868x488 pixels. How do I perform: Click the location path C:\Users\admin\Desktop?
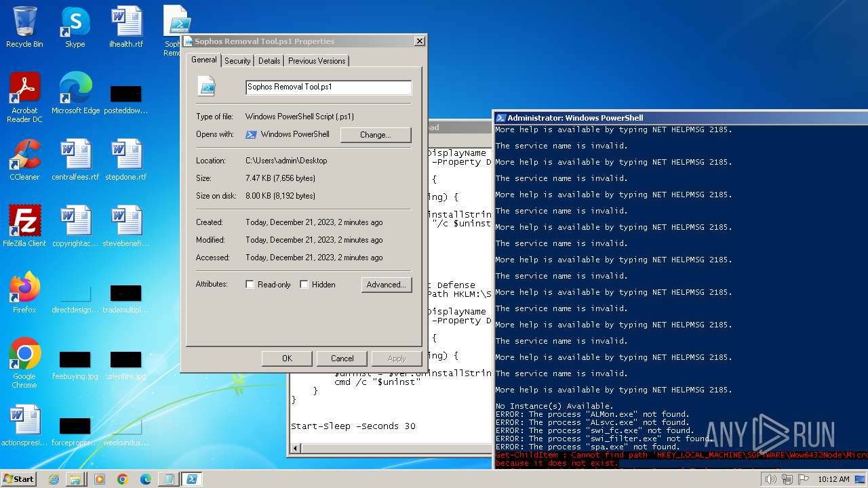tap(286, 161)
